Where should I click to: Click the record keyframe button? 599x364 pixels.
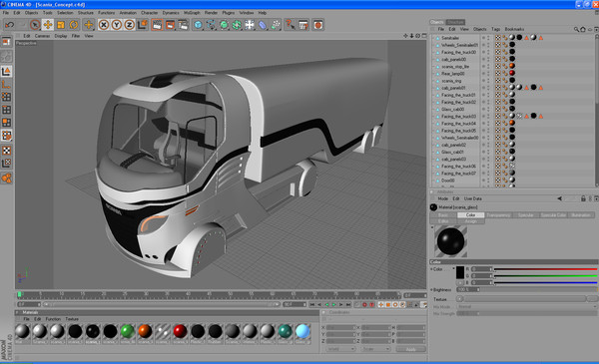tap(364, 304)
